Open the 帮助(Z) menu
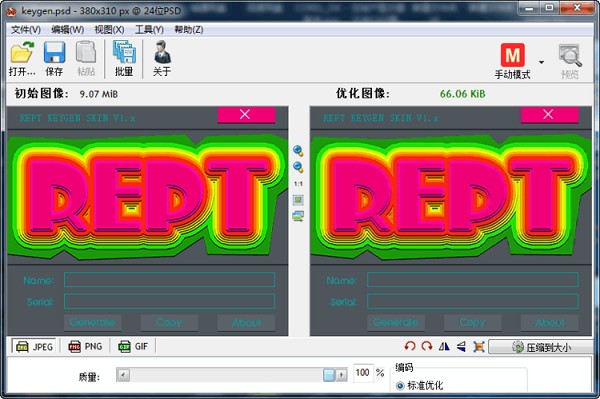The height and width of the screenshot is (399, 600). 189,29
